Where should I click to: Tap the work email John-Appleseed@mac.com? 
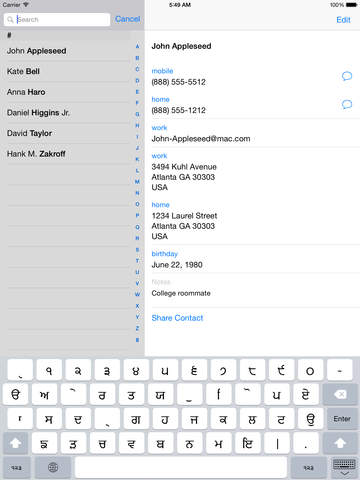(201, 139)
